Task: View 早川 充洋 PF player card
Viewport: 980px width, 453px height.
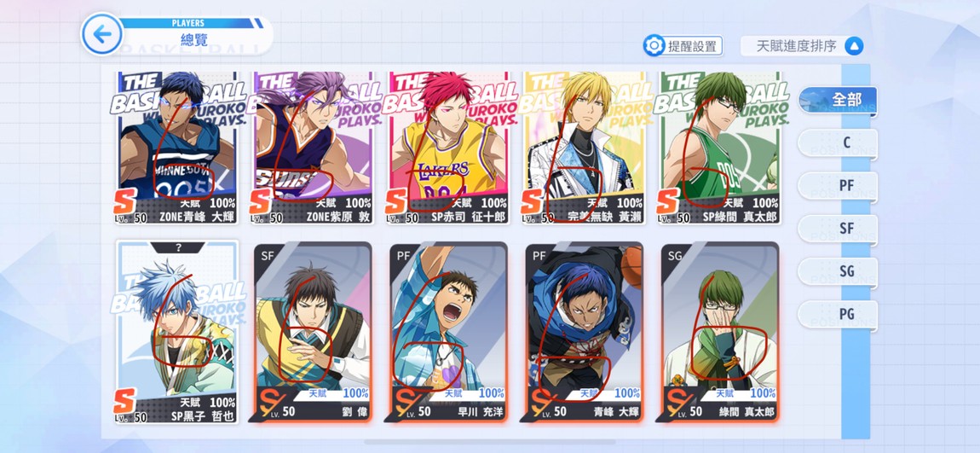Action: (x=448, y=332)
